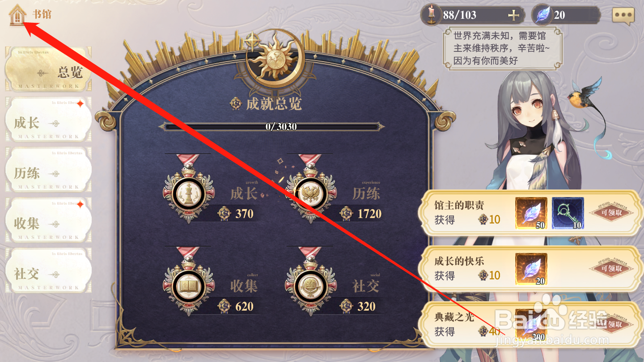This screenshot has height=362, width=644.
Task: Open the 社交 sidebar tab
Action: point(48,270)
